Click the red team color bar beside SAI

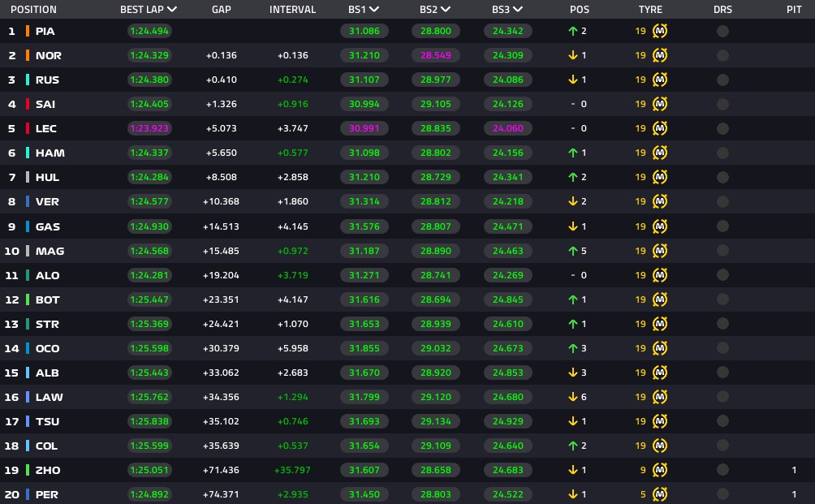pos(28,104)
